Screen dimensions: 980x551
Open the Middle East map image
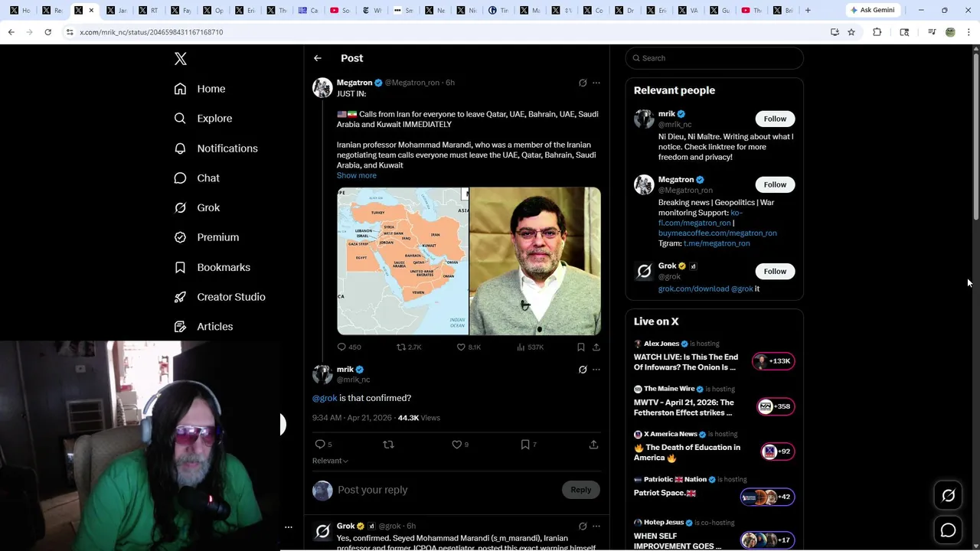(403, 261)
